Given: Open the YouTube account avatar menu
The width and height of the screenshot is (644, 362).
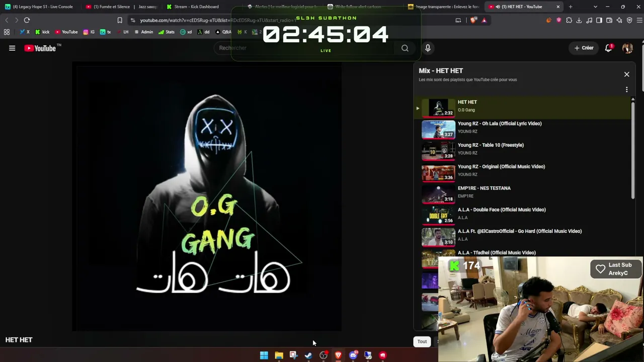Looking at the screenshot, I should tap(627, 48).
